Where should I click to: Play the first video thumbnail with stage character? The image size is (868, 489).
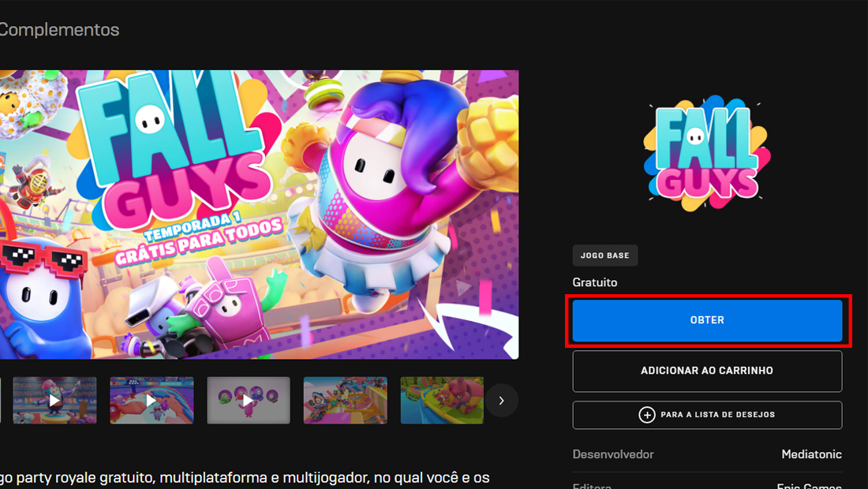pyautogui.click(x=54, y=401)
